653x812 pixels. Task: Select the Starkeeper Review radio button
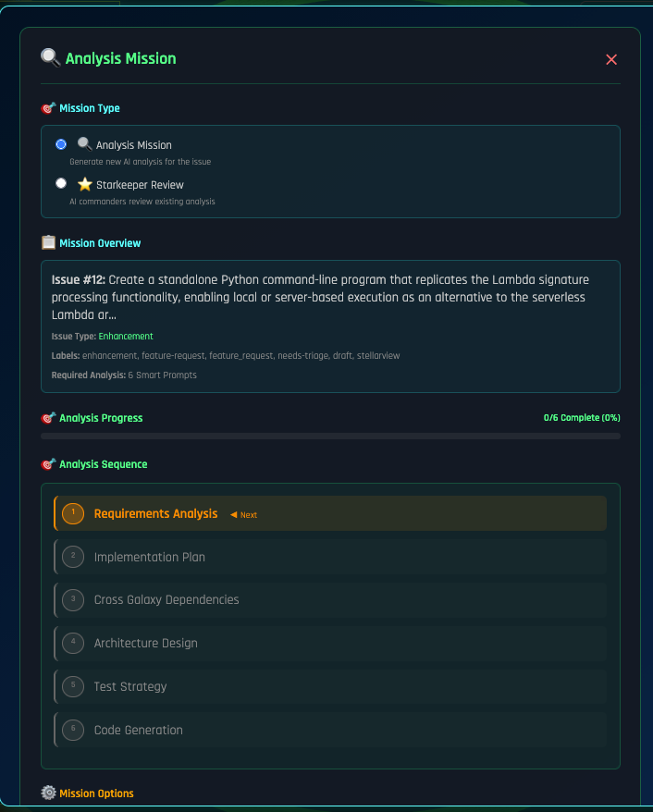(x=61, y=183)
